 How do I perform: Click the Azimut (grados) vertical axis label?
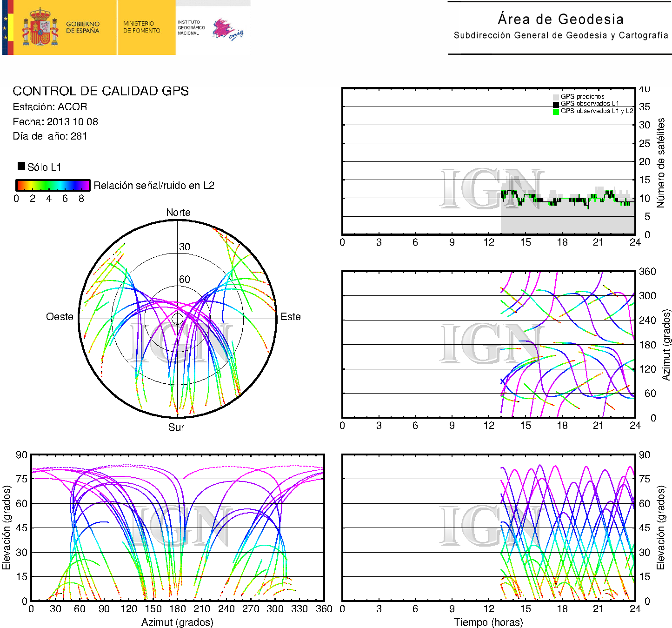pyautogui.click(x=666, y=345)
